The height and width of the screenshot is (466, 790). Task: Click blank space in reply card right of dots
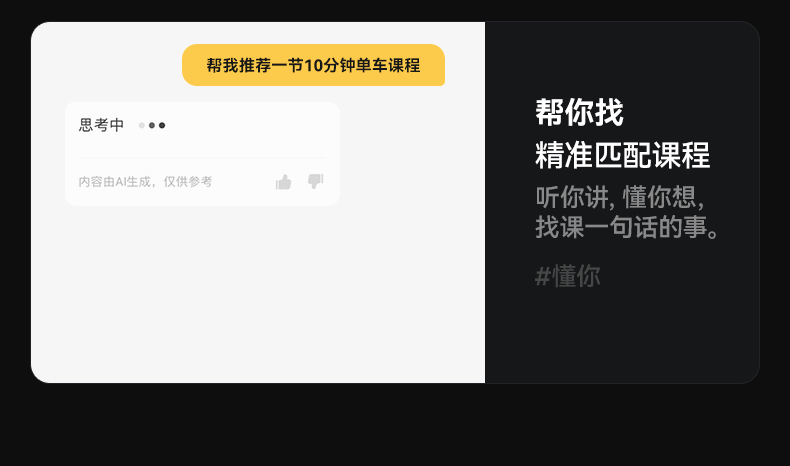(252, 125)
